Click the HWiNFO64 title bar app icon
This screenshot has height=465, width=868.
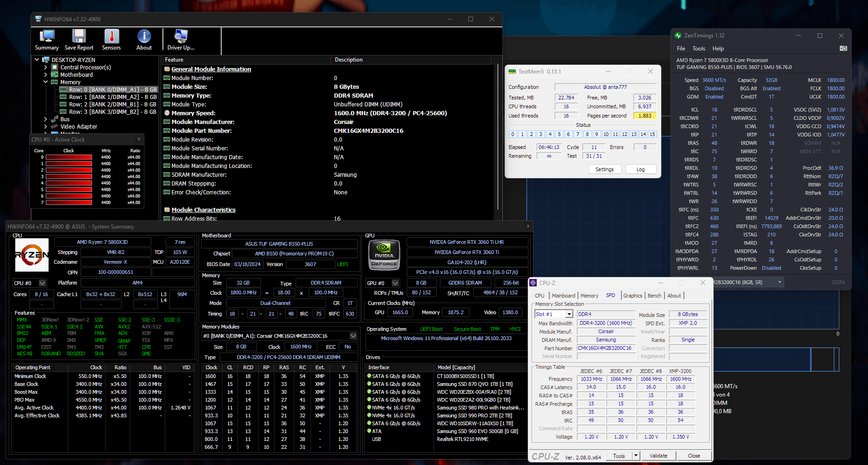38,19
